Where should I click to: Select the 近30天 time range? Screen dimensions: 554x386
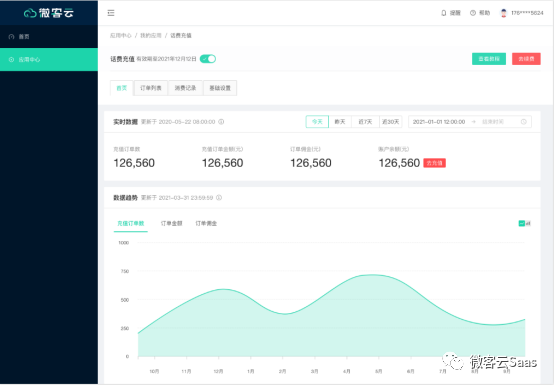pos(390,122)
